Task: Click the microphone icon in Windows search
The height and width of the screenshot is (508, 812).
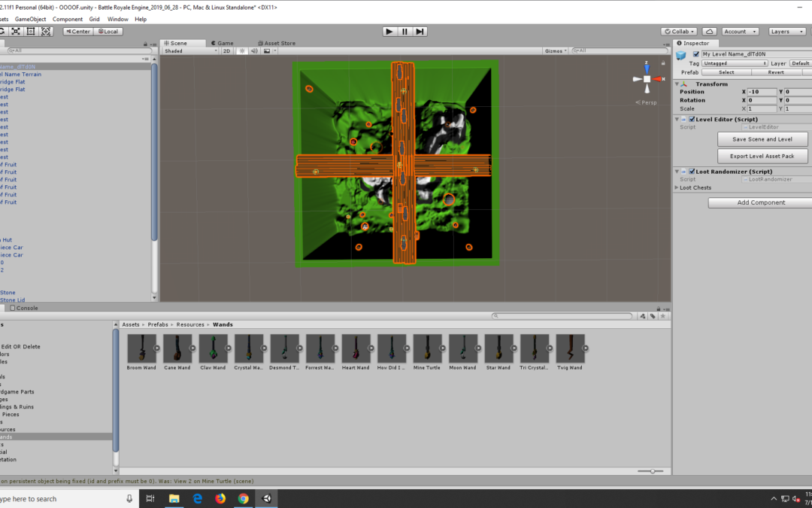Action: 129,499
